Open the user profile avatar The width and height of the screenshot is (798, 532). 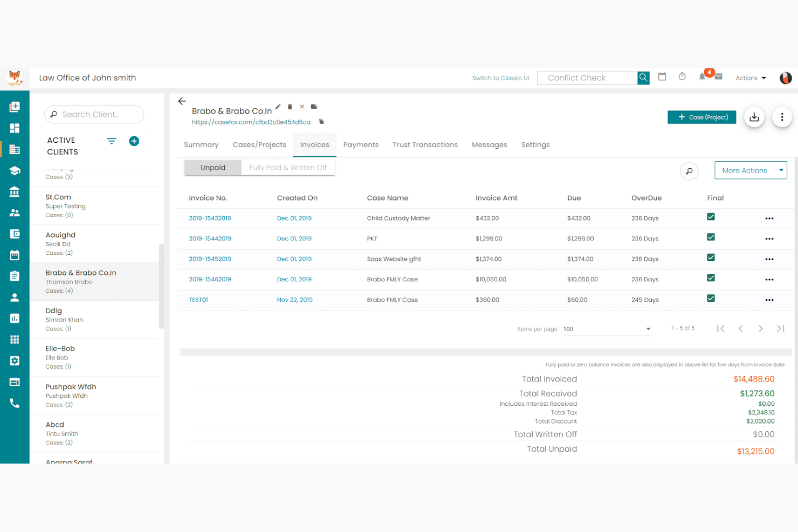[x=786, y=78]
